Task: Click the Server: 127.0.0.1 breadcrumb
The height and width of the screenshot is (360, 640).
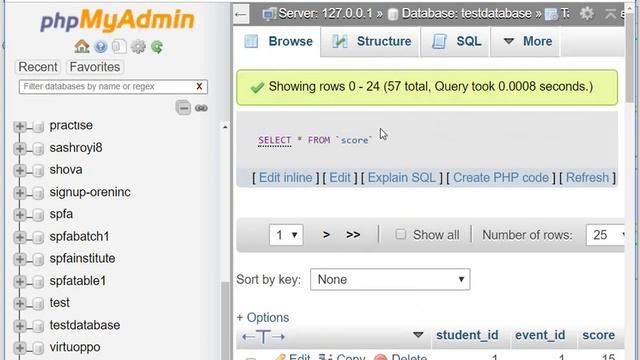Action: click(x=325, y=14)
